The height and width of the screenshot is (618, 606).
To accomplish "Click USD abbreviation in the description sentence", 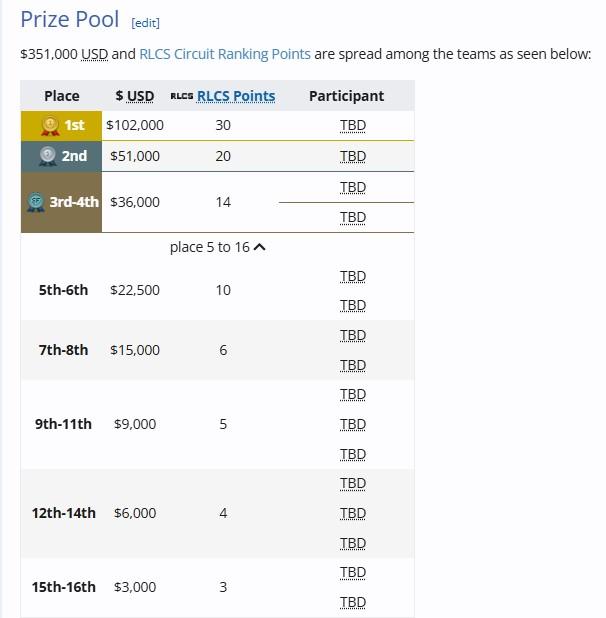I will 95,54.
